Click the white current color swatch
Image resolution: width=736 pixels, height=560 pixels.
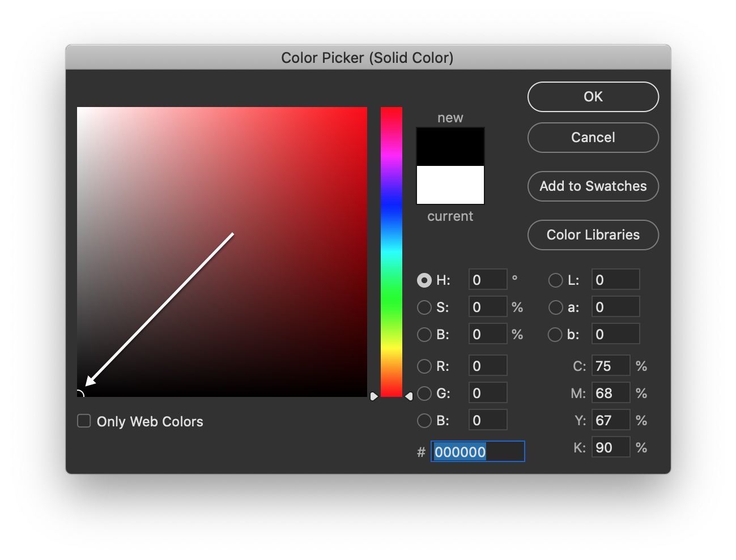(450, 185)
